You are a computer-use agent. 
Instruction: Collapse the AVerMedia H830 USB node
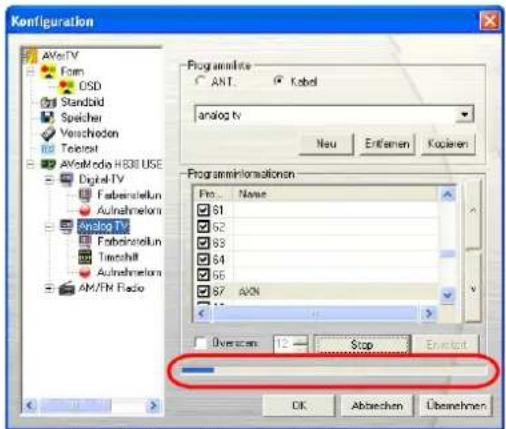tap(31, 164)
